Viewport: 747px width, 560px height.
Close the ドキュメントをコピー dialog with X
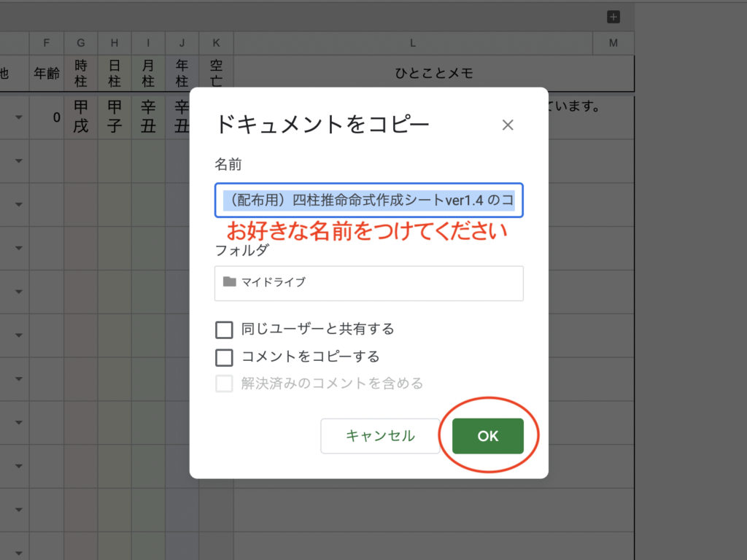click(x=508, y=125)
